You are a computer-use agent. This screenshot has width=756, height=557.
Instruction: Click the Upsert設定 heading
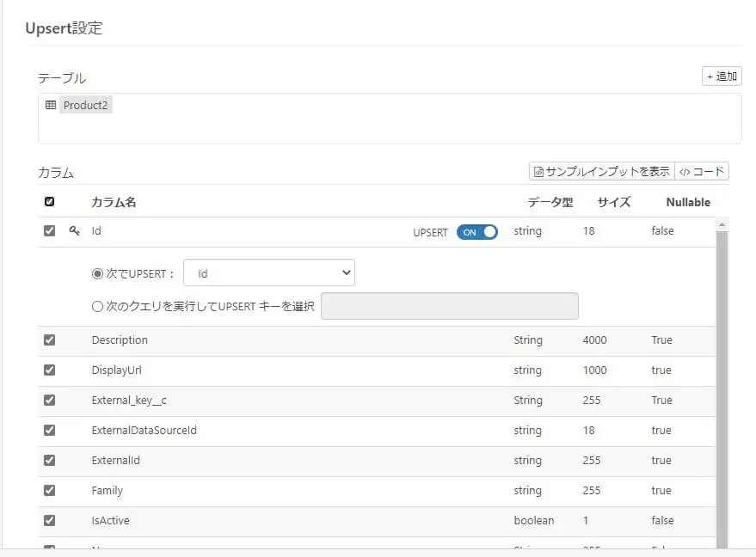[x=65, y=28]
